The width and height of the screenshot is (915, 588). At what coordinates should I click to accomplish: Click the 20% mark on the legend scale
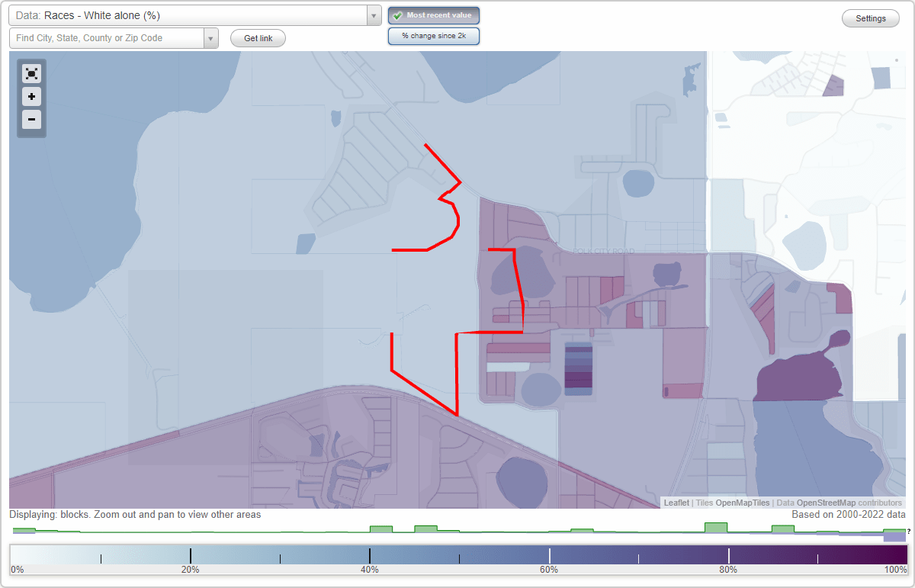click(190, 569)
